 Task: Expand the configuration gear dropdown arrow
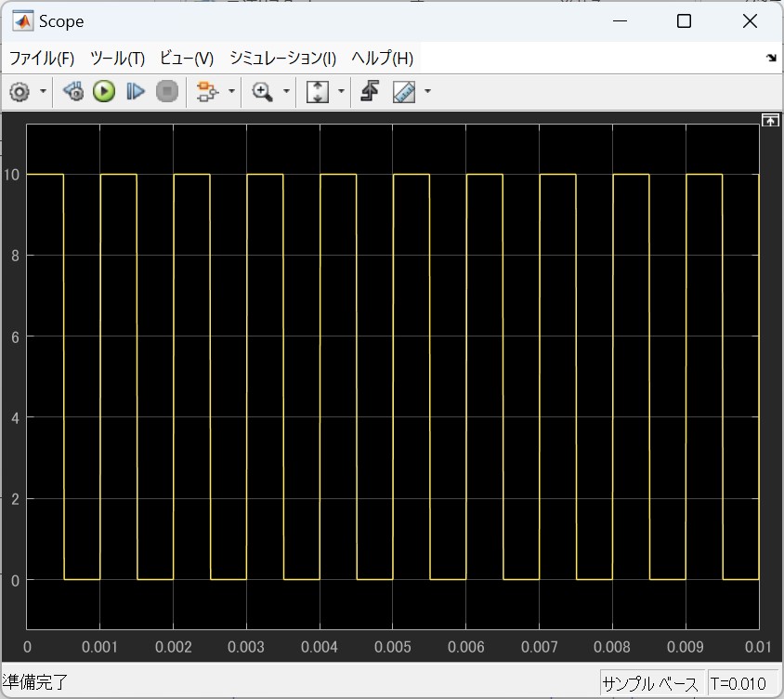43,91
